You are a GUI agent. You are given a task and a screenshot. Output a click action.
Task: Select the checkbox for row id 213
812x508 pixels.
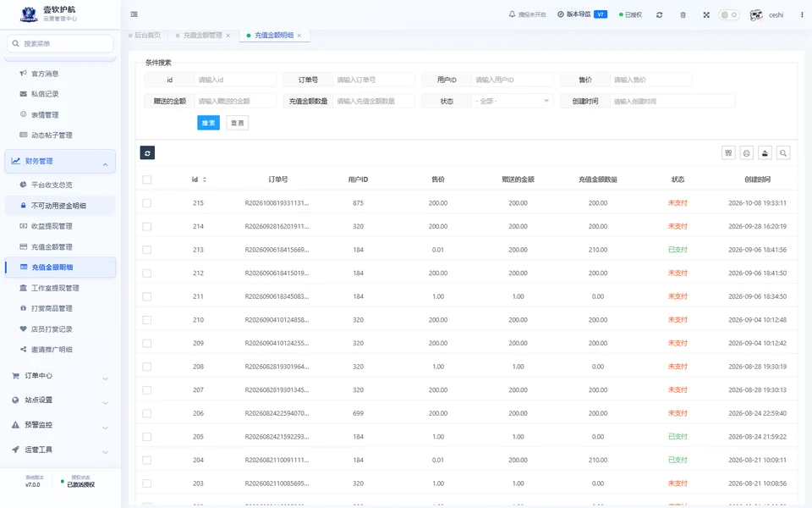(x=147, y=250)
